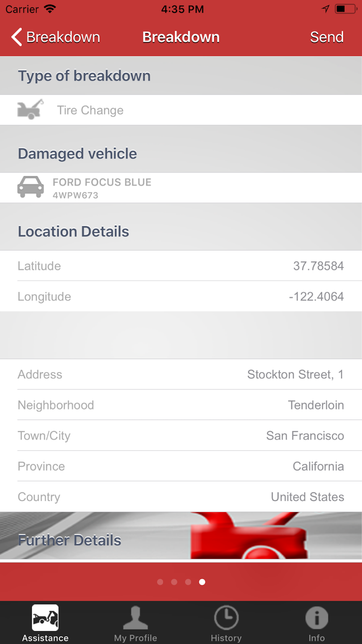Select the Tire Change breakdown type row
The image size is (362, 644).
181,110
